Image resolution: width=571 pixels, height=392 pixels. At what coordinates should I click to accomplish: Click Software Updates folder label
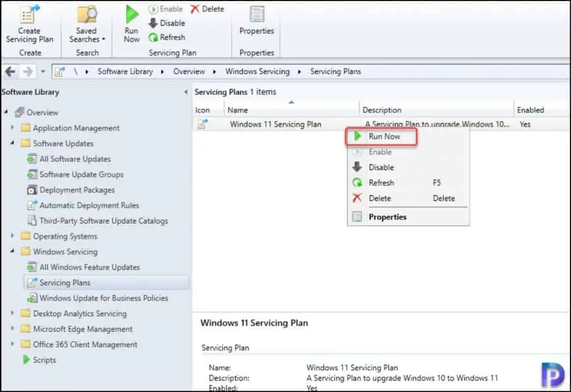[x=64, y=143]
